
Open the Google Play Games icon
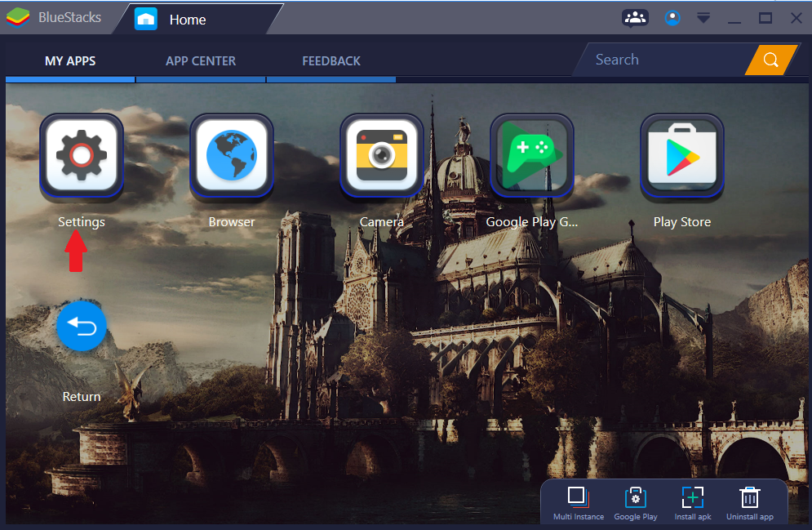coord(532,155)
